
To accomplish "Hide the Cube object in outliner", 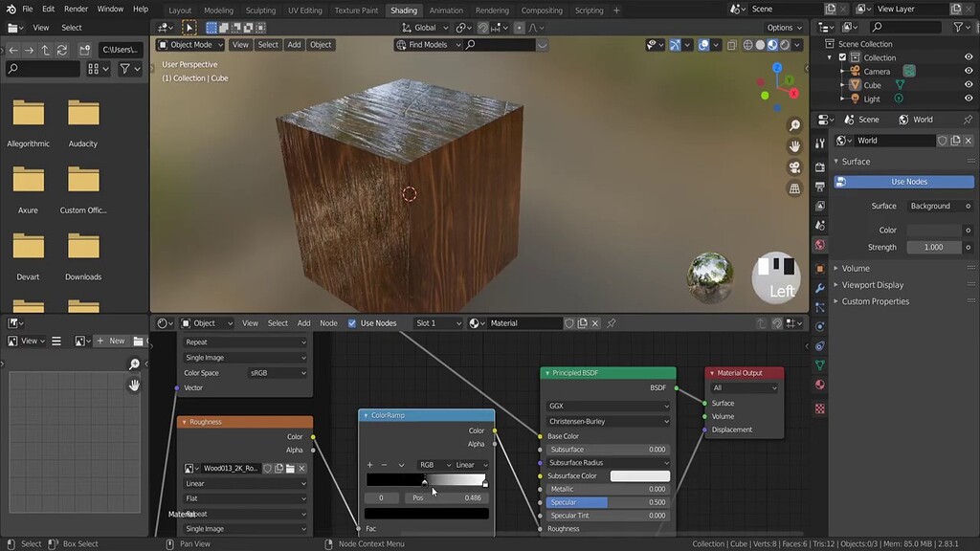I will pos(969,85).
